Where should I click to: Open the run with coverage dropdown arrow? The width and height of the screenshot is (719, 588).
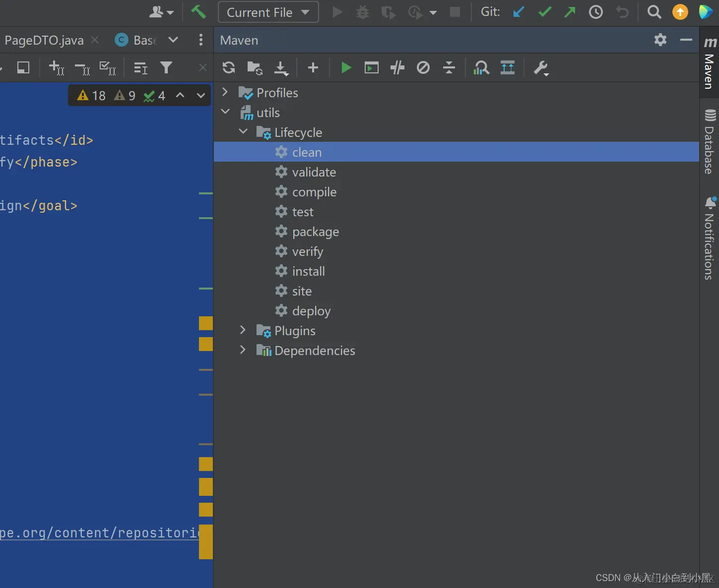coord(433,12)
